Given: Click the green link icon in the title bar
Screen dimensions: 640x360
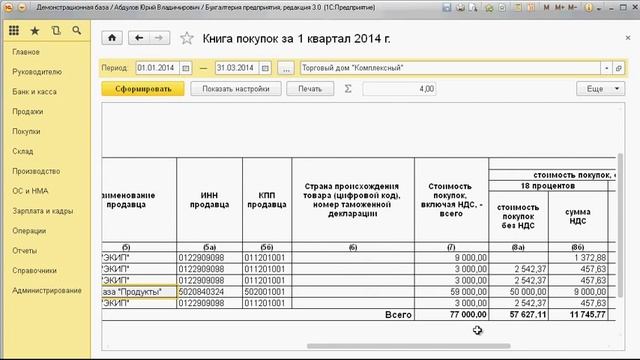Looking at the screenshot, I should point(489,8).
